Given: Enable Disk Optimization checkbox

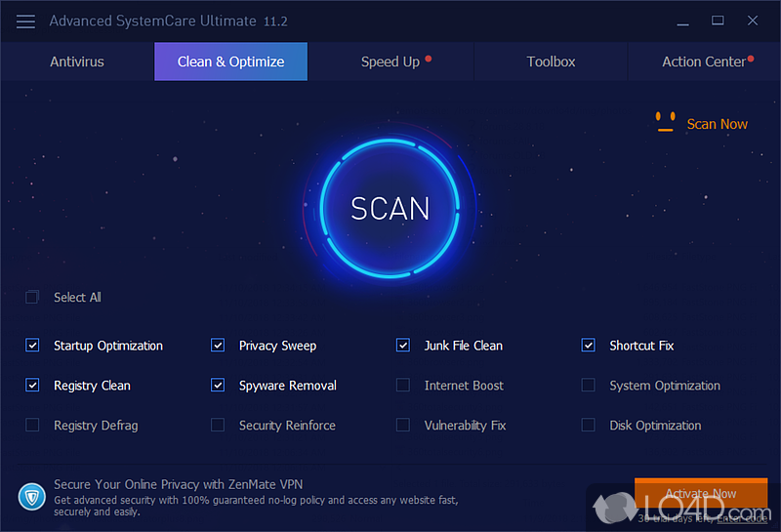Looking at the screenshot, I should (589, 425).
